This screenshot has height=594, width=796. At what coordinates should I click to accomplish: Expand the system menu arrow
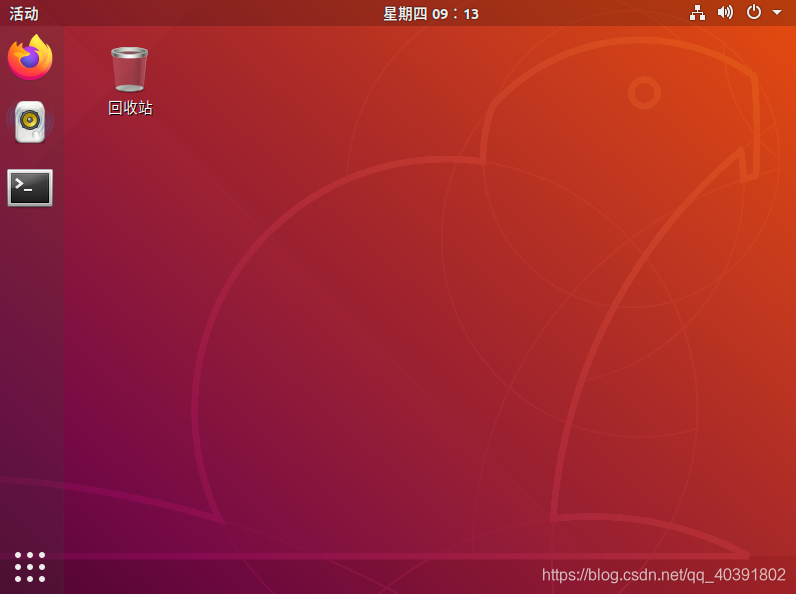777,12
